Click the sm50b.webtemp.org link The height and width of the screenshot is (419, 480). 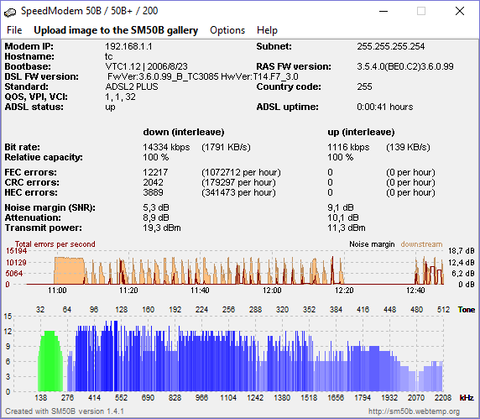point(414,411)
